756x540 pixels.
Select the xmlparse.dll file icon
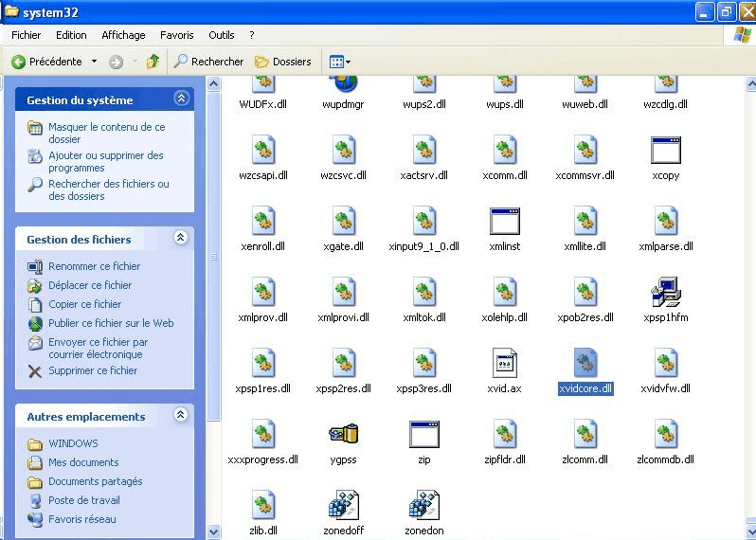666,221
